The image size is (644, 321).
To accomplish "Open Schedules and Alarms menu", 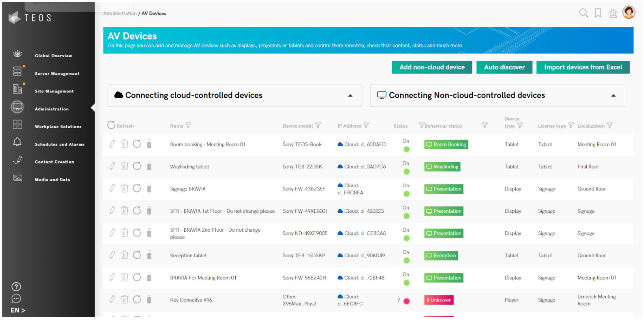I will [60, 144].
